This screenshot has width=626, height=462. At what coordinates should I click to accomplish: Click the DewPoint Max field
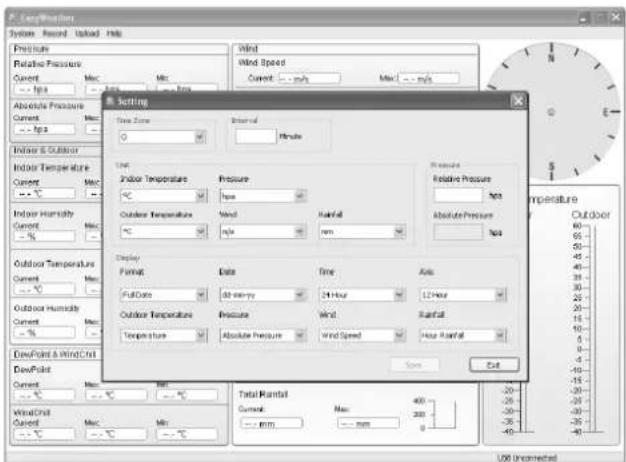(116, 396)
